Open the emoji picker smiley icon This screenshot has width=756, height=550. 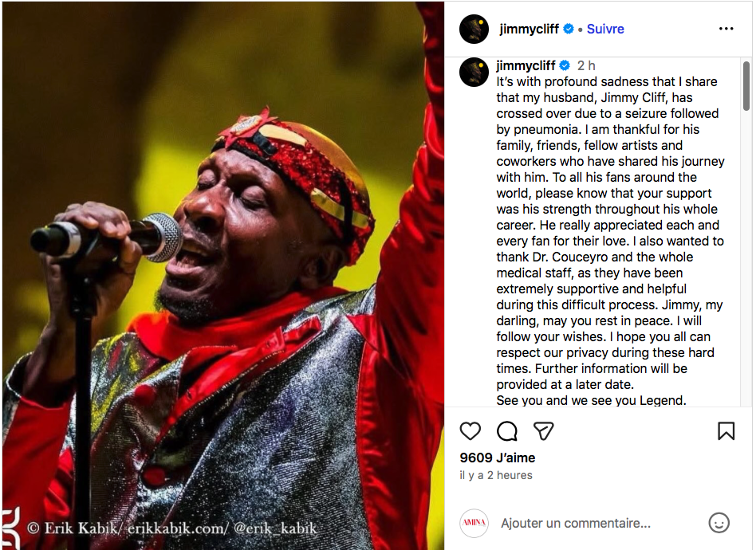pyautogui.click(x=719, y=523)
